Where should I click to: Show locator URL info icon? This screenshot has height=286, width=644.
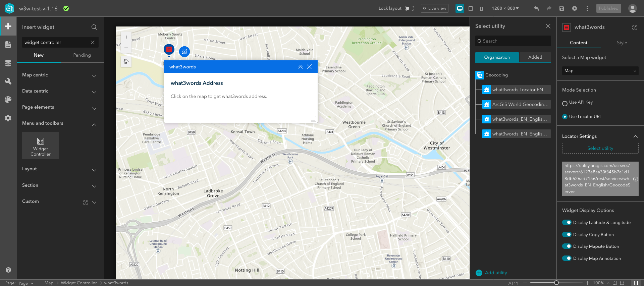click(x=636, y=179)
